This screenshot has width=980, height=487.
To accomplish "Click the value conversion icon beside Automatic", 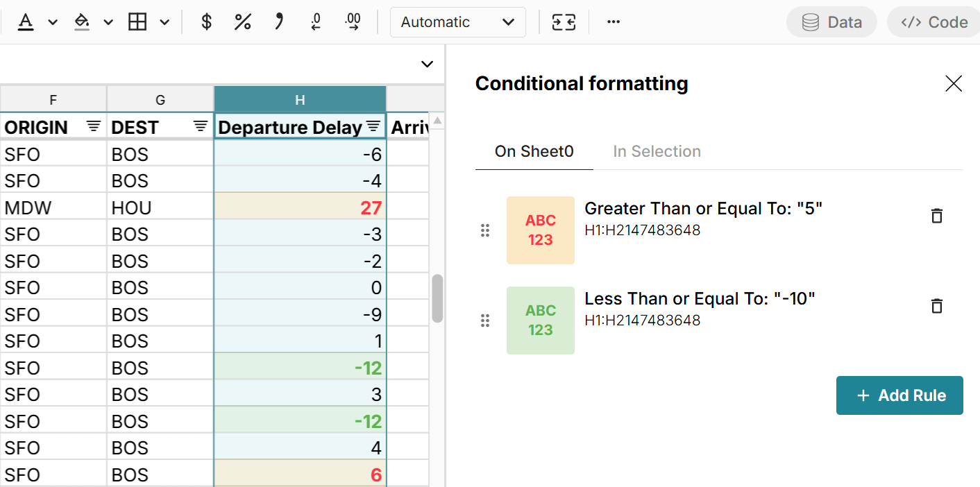I will click(x=564, y=22).
